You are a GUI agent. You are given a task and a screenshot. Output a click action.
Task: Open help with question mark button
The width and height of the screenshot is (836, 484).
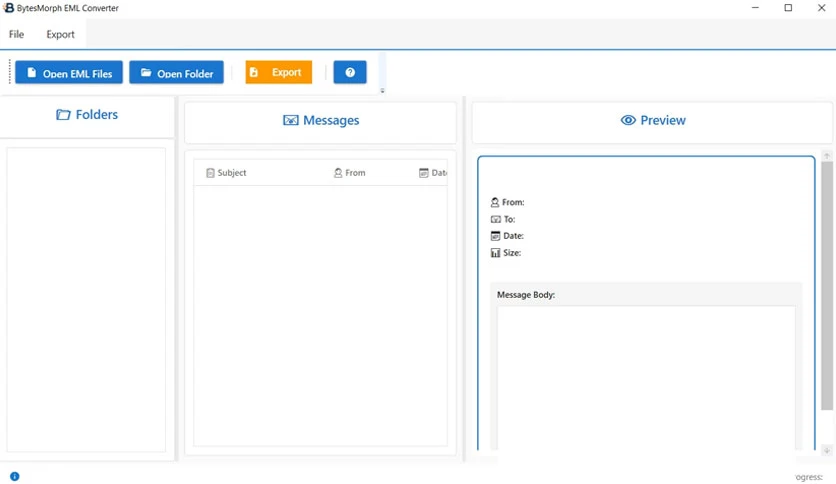click(350, 72)
